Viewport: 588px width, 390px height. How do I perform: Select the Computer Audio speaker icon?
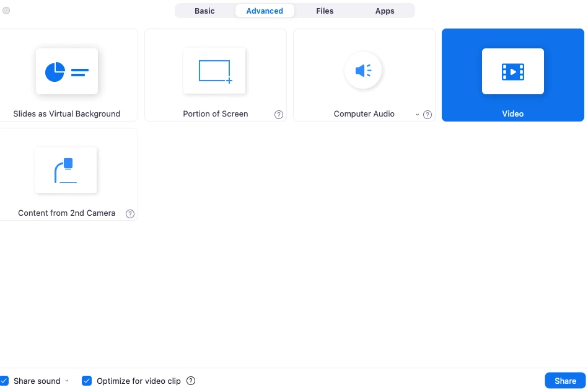click(x=363, y=71)
